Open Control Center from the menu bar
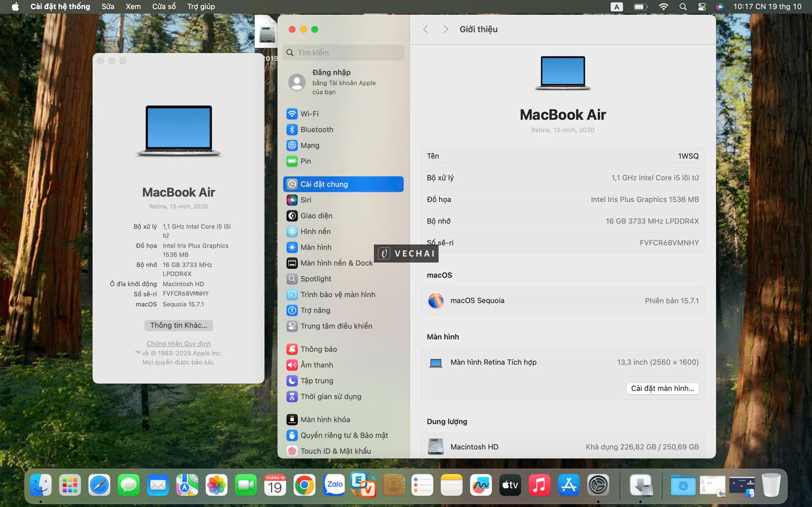 (x=702, y=7)
